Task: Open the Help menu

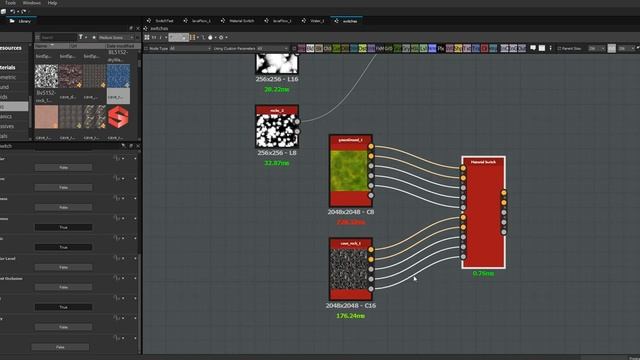Action: 52,3
